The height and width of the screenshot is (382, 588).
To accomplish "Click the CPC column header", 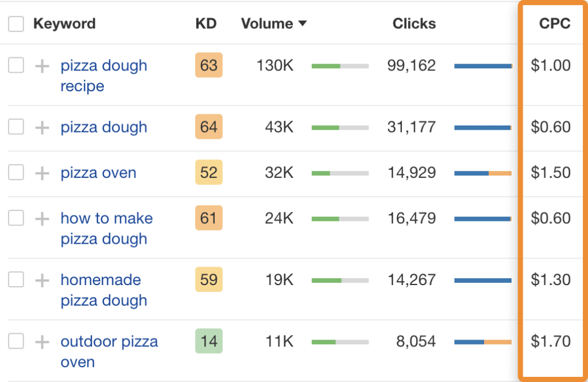I will (554, 24).
